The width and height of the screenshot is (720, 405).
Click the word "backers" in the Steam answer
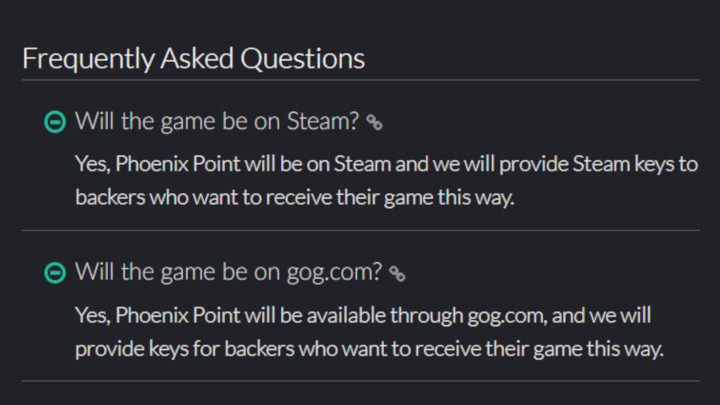109,197
